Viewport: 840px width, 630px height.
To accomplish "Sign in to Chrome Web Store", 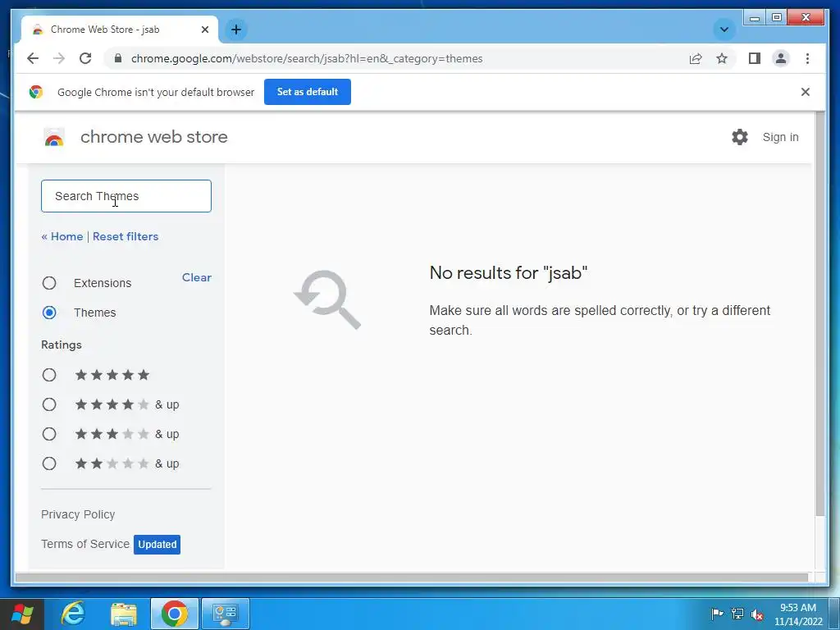I will 781,137.
